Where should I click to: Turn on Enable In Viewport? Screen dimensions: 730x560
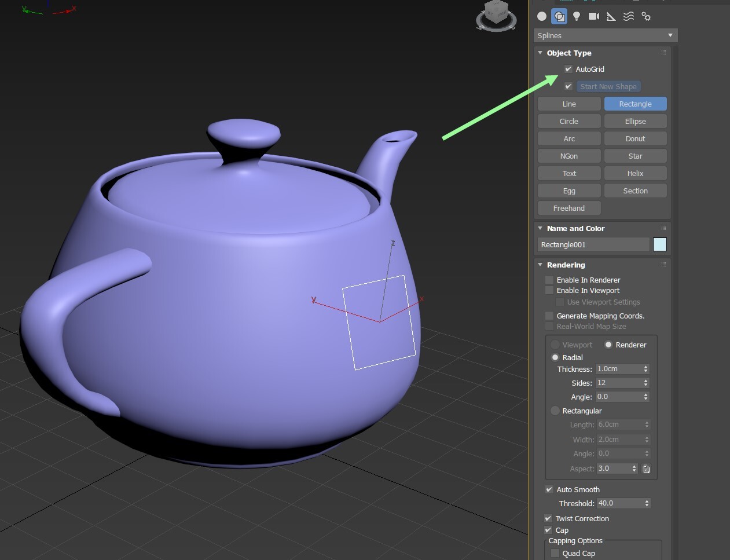pyautogui.click(x=549, y=290)
